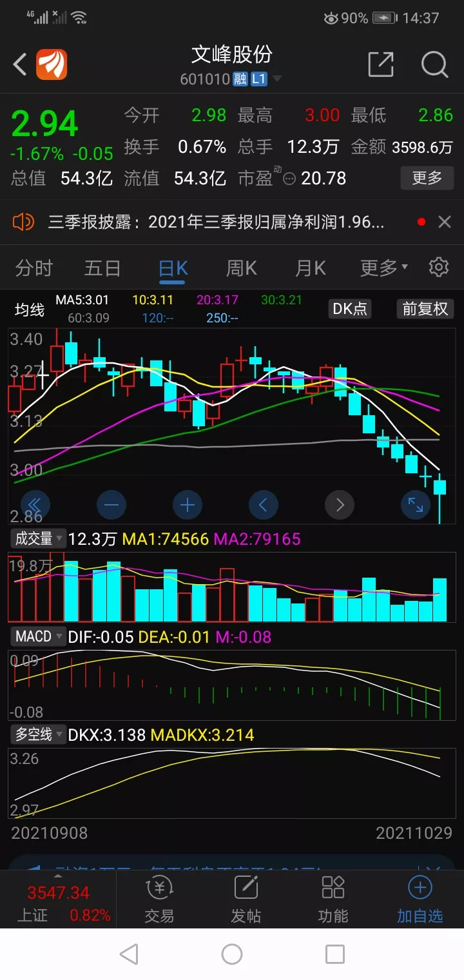This screenshot has width=464, height=980.
Task: Tap the 融 margin badge
Action: [240, 79]
